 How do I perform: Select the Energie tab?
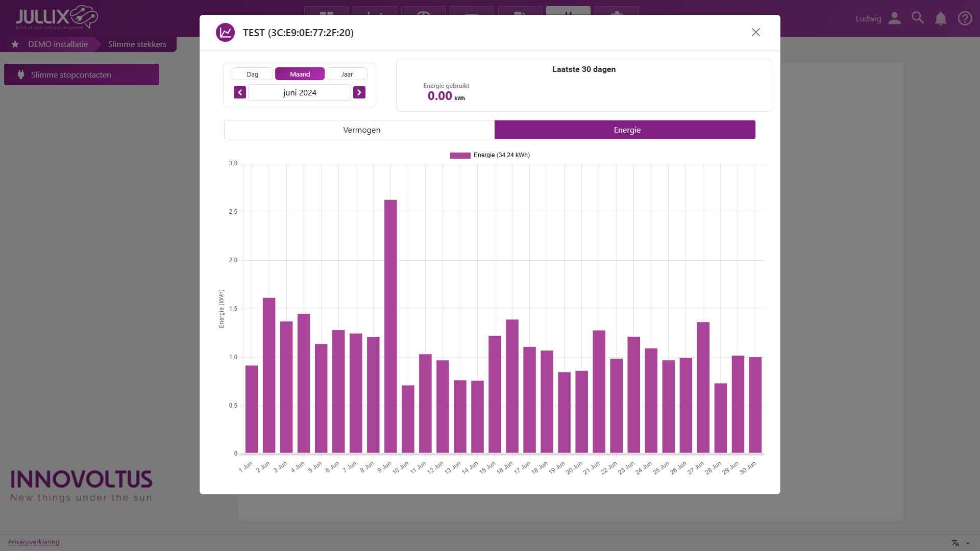tap(627, 130)
